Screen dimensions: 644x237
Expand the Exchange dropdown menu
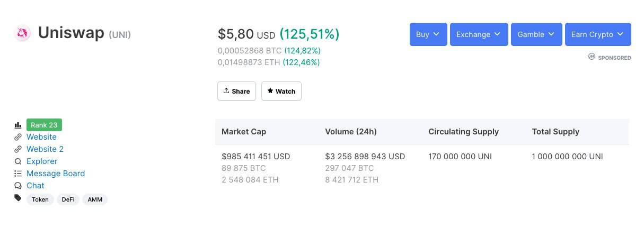click(479, 34)
